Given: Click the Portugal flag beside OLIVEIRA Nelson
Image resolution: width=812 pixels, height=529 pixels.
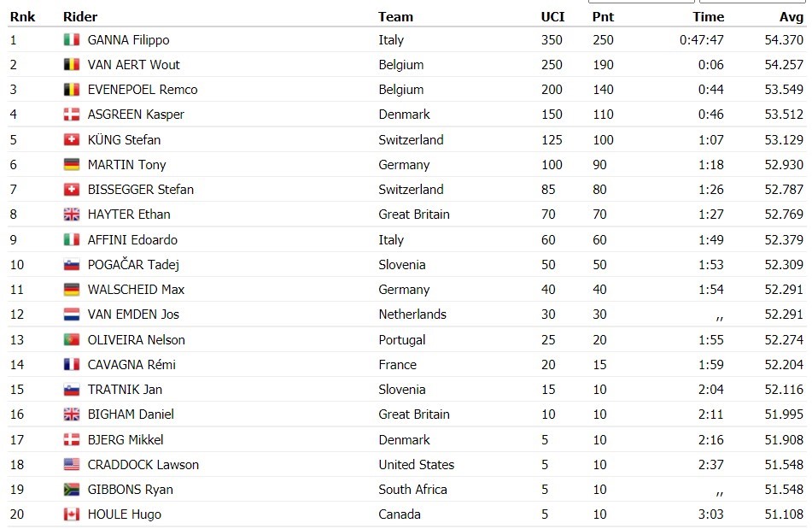Looking at the screenshot, I should point(72,340).
